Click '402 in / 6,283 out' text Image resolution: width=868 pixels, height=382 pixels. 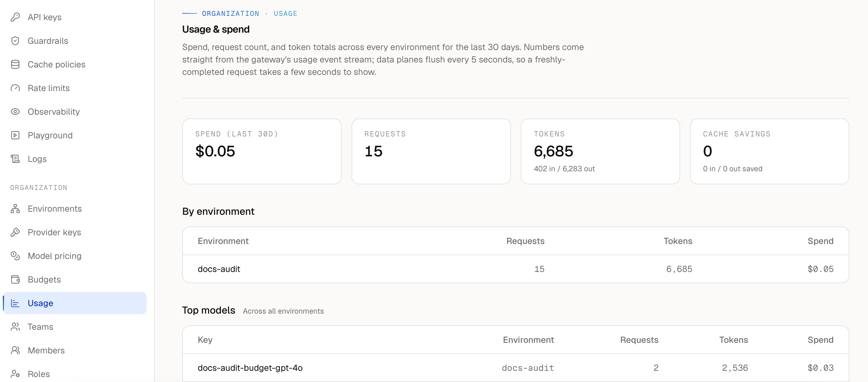click(x=564, y=168)
